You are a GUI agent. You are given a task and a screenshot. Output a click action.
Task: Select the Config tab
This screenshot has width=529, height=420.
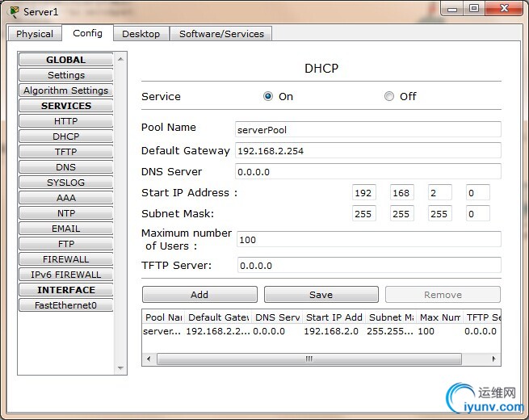click(87, 33)
